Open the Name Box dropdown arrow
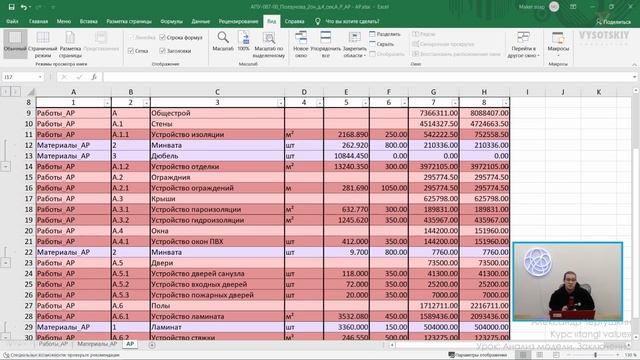Image resolution: width=640 pixels, height=360 pixels. tap(40, 77)
